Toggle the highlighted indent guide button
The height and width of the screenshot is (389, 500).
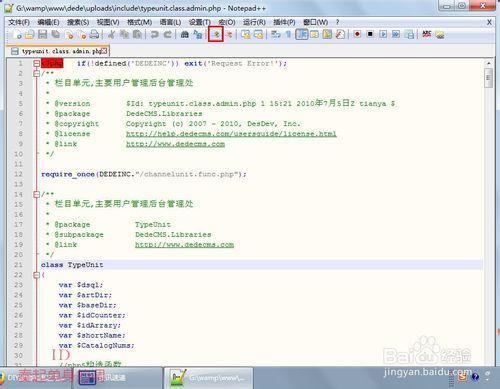pyautogui.click(x=301, y=34)
